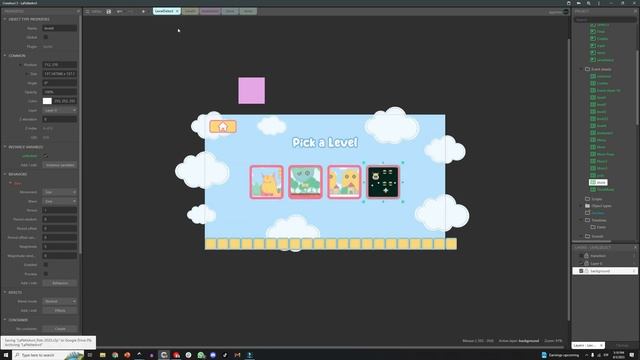Toggle the Sine Preview checkbox
The width and height of the screenshot is (640, 360).
click(46, 274)
